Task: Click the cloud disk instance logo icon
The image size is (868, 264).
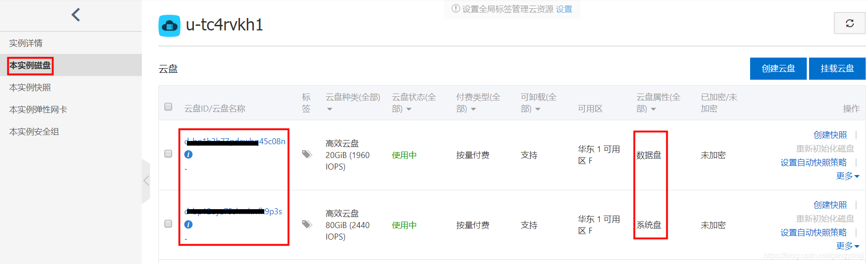Action: [x=169, y=26]
